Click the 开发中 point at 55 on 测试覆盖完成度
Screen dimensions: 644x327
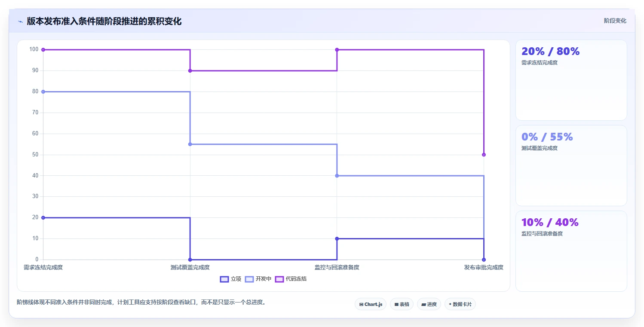pyautogui.click(x=190, y=144)
